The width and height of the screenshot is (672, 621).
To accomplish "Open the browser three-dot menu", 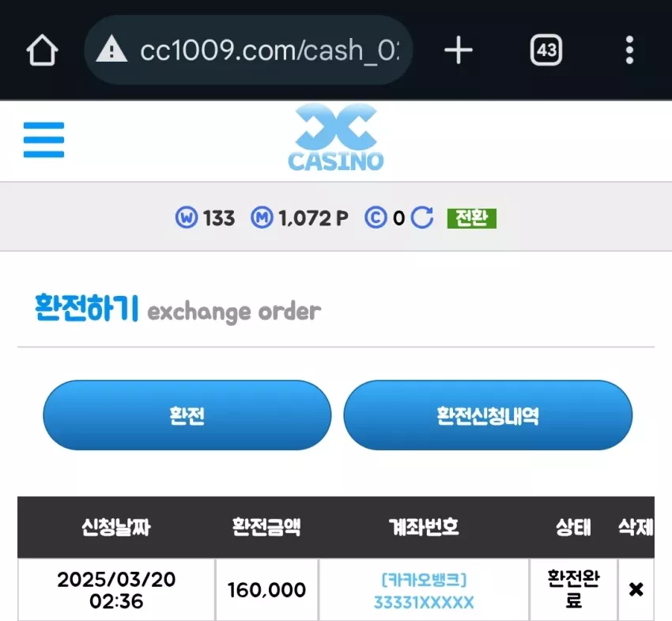I will [x=629, y=50].
